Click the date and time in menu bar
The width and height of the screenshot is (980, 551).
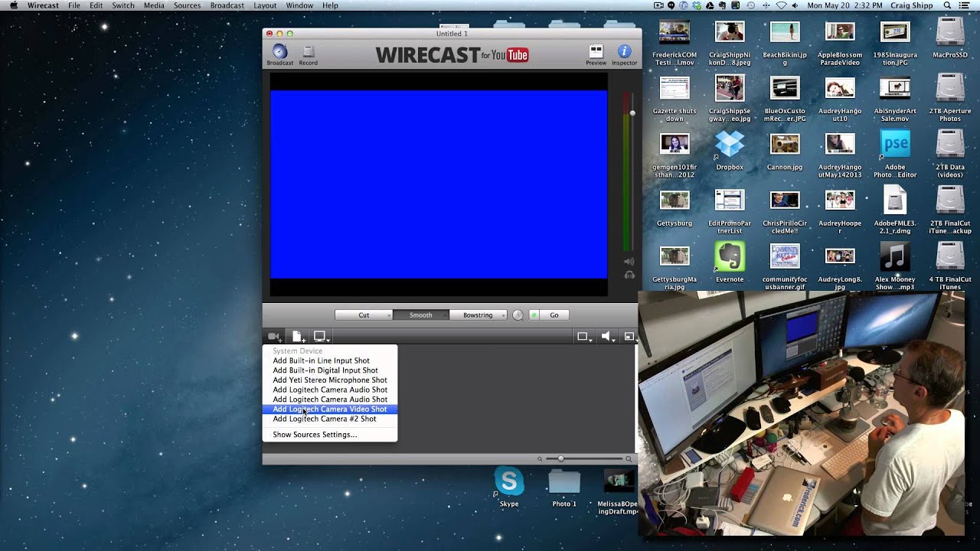844,5
